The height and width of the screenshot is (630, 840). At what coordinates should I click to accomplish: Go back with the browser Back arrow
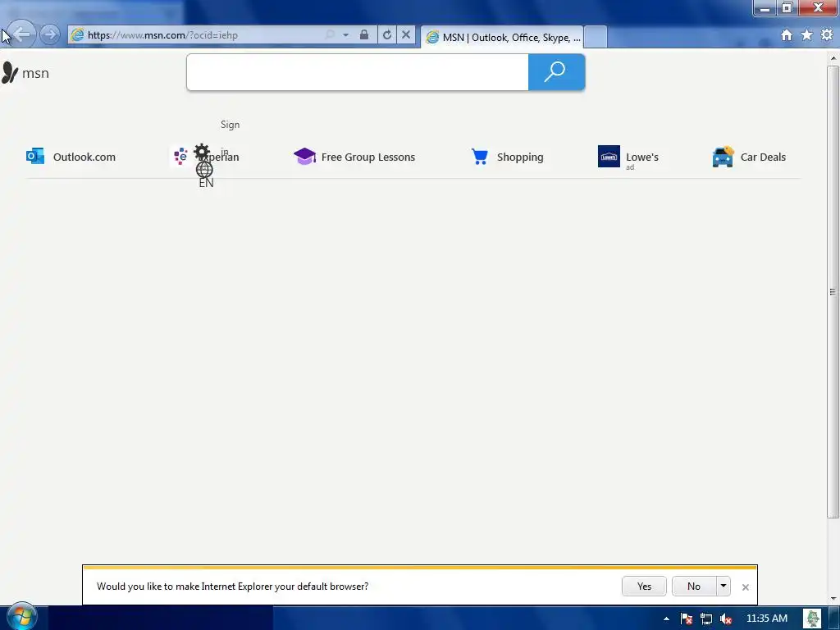[21, 34]
